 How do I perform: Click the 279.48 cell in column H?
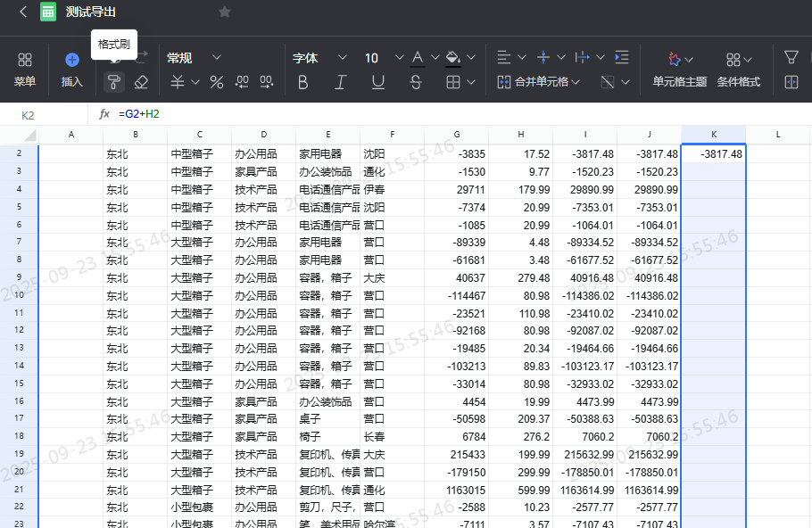coord(521,277)
